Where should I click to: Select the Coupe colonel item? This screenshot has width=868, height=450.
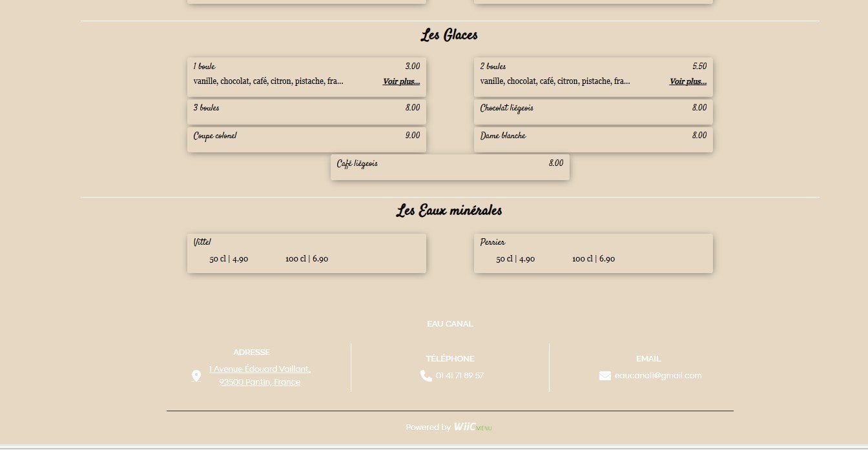[307, 139]
